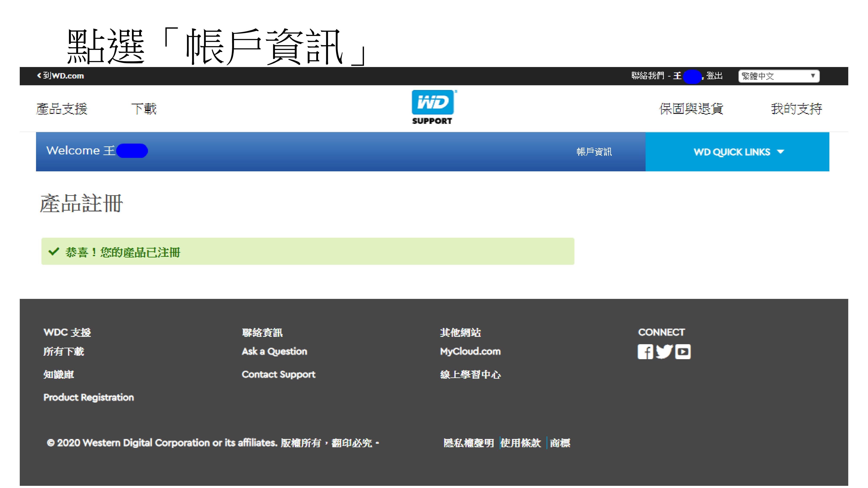Viewport: 868px width, 488px height.
Task: Click the 2020 Western Digital copyright text
Action: 213,443
